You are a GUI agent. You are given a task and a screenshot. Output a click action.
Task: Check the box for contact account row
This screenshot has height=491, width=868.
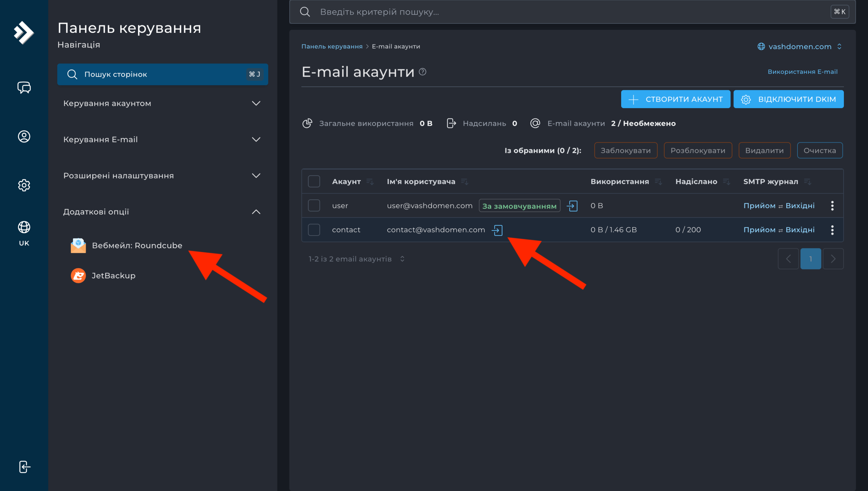pos(314,230)
